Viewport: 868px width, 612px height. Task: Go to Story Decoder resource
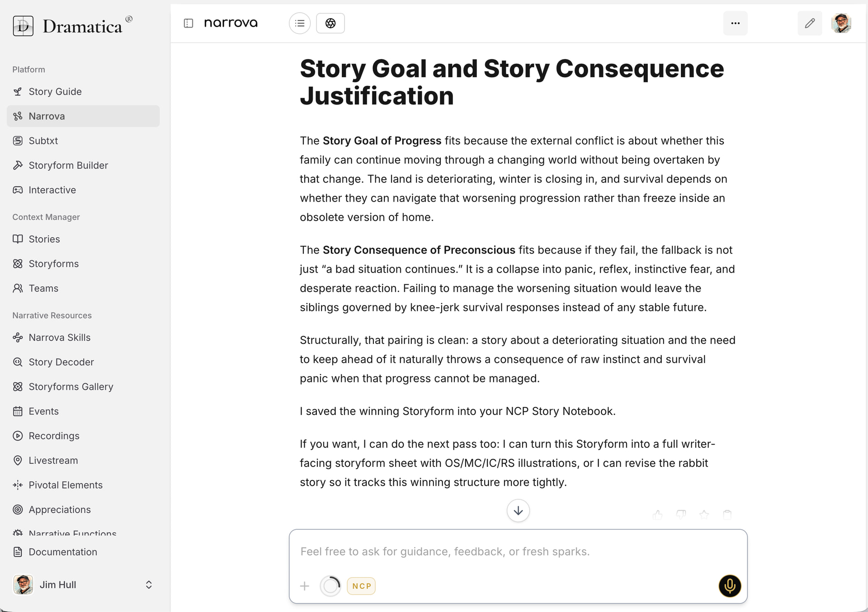[61, 362]
